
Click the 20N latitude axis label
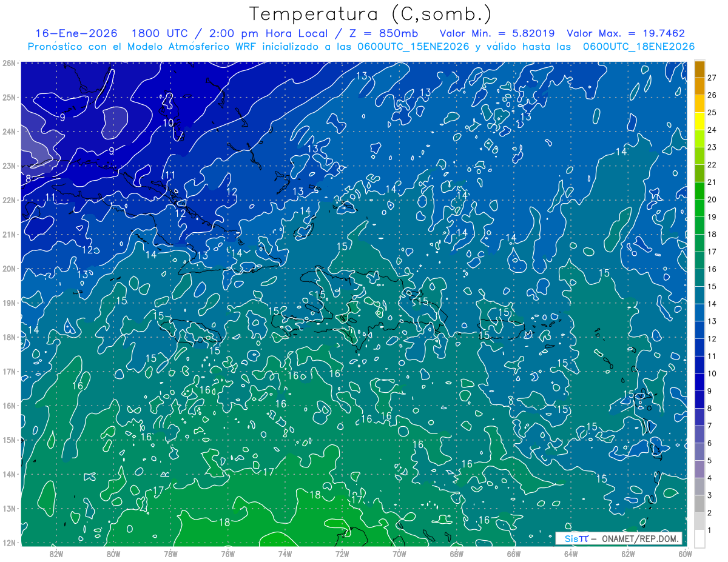click(8, 269)
